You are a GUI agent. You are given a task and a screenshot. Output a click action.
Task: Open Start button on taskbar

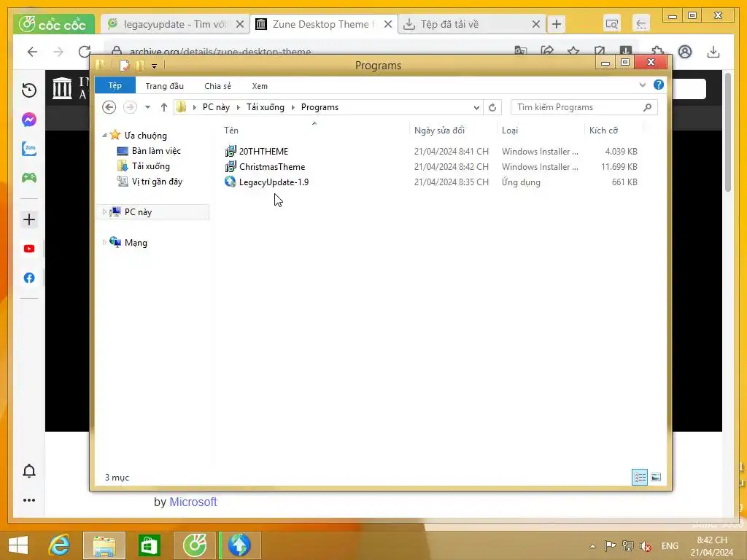pyautogui.click(x=18, y=545)
